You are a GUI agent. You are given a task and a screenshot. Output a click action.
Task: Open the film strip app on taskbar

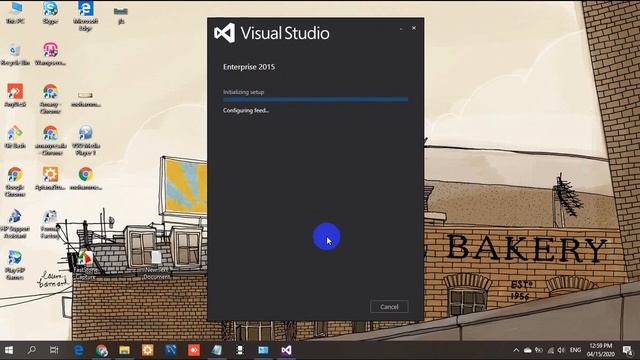[x=240, y=350]
